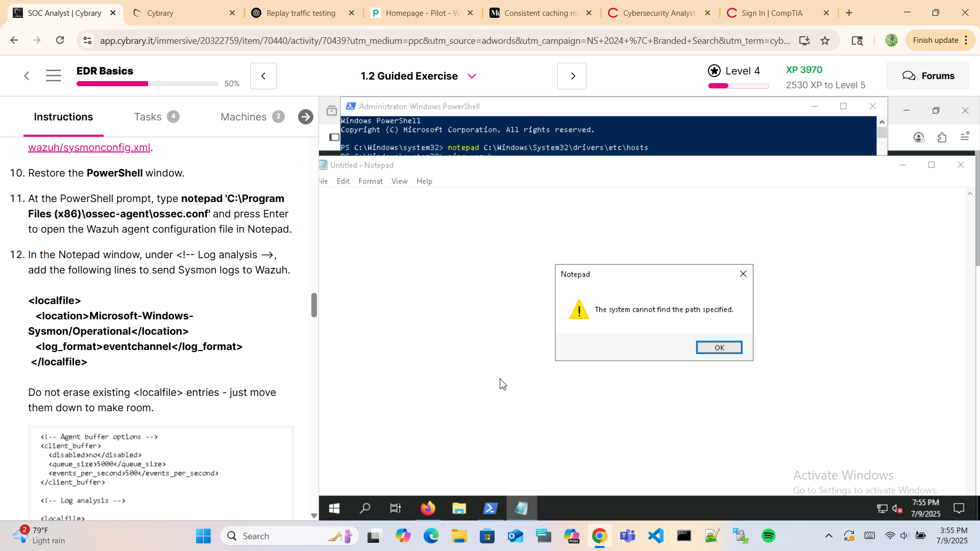The height and width of the screenshot is (551, 980).
Task: Go to the next activity with right chevron
Action: click(x=572, y=76)
